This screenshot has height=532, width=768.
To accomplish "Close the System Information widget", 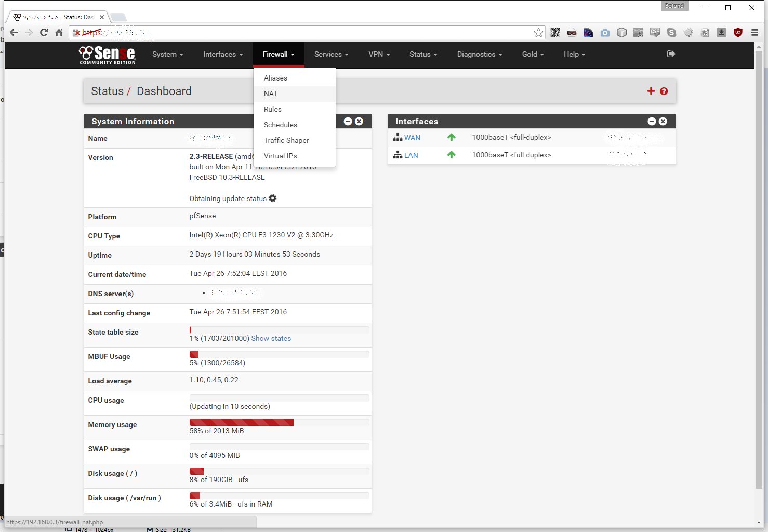I will tap(359, 122).
